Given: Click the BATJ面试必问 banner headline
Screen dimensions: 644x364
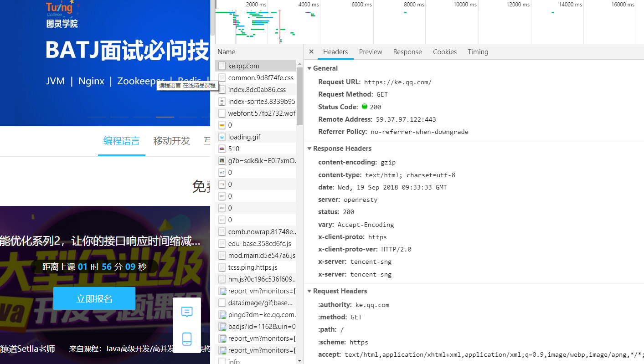Looking at the screenshot, I should (x=127, y=51).
